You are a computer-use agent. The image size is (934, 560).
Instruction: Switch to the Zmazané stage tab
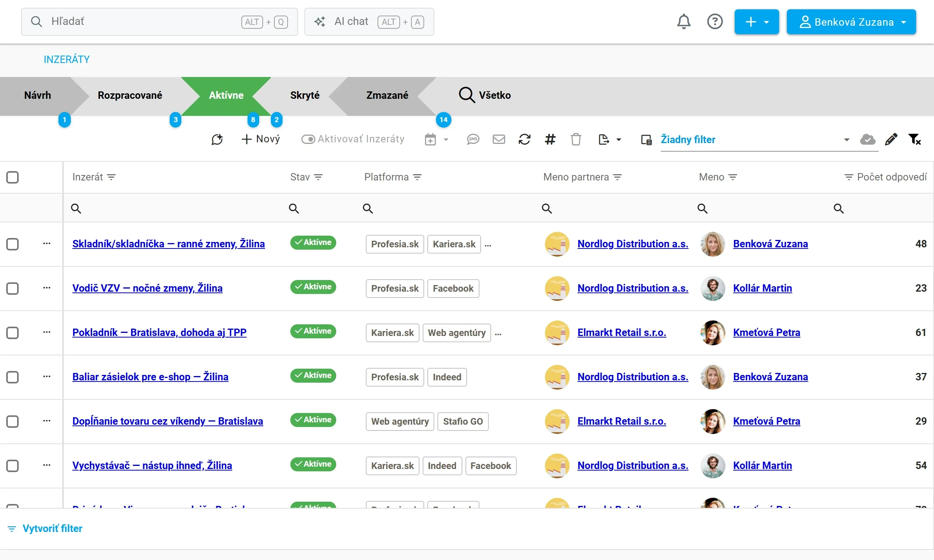[x=387, y=95]
